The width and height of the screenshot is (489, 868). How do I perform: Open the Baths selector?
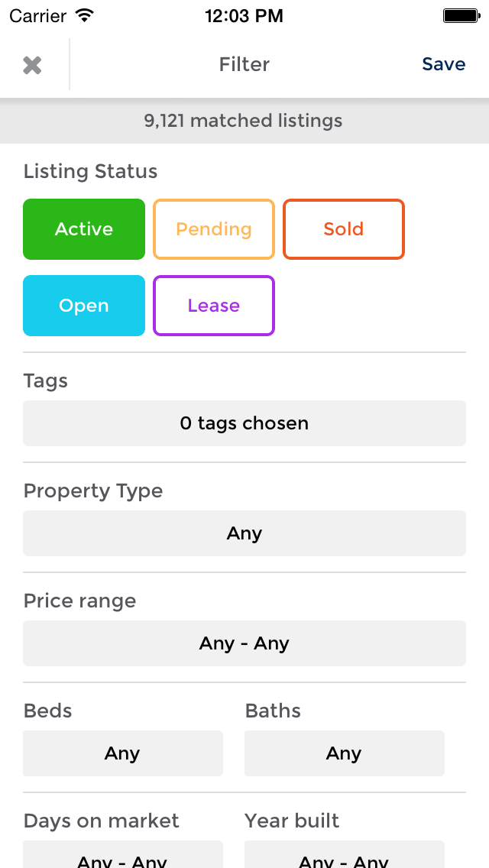344,753
